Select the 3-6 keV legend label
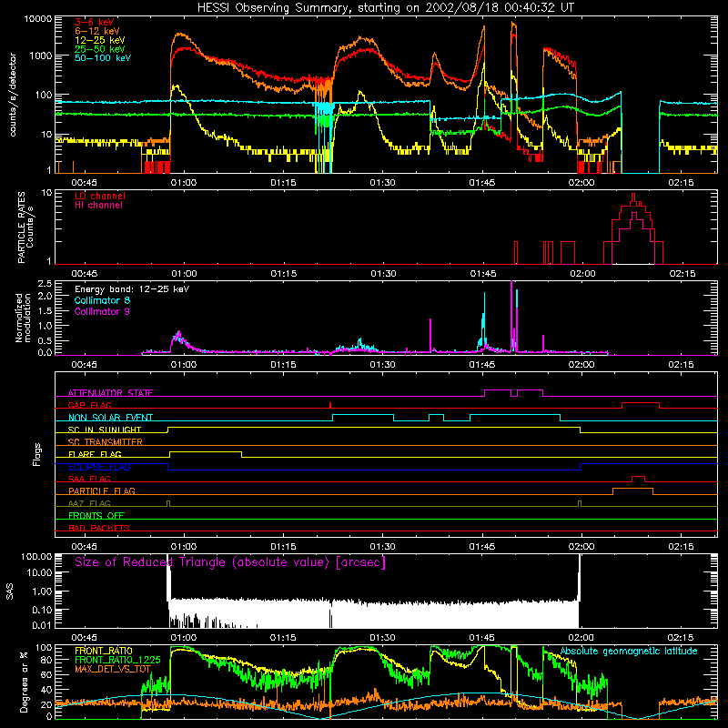Image resolution: width=728 pixels, height=728 pixels. (95, 22)
